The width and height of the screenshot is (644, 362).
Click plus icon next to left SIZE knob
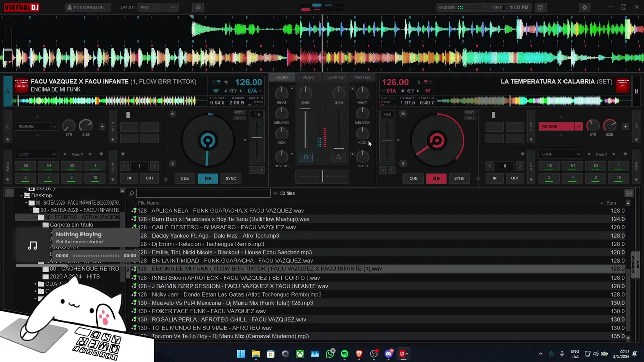pos(102,126)
